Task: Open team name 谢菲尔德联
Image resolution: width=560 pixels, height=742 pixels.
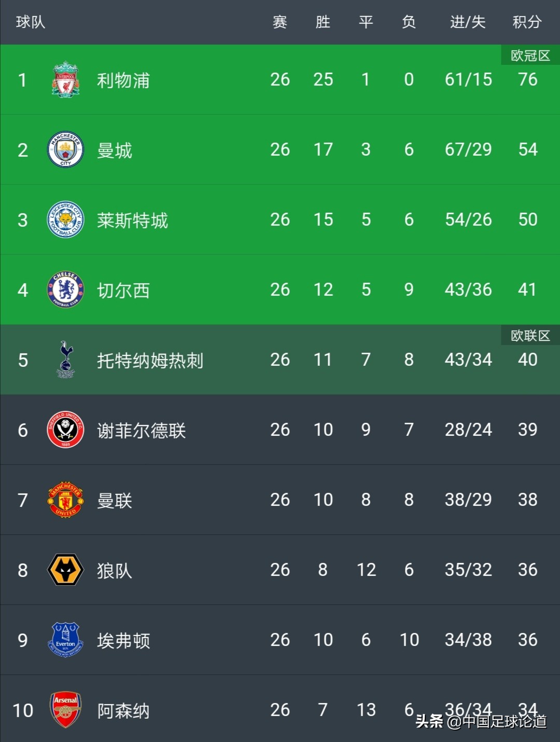Action: pyautogui.click(x=141, y=430)
